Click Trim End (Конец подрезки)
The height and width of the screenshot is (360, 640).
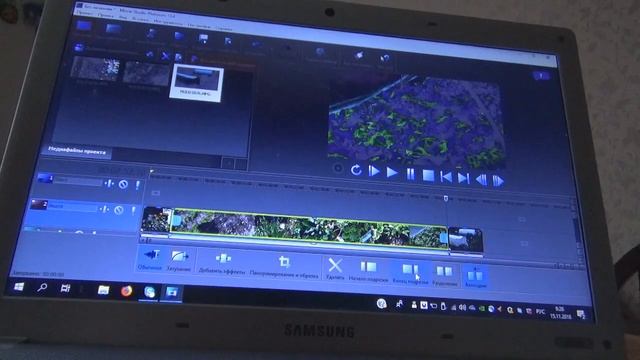click(410, 274)
